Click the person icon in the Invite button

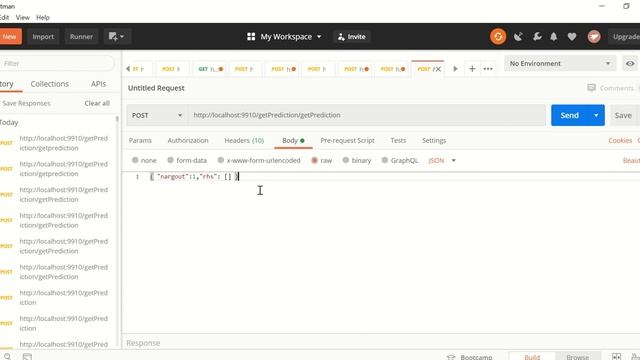[341, 37]
